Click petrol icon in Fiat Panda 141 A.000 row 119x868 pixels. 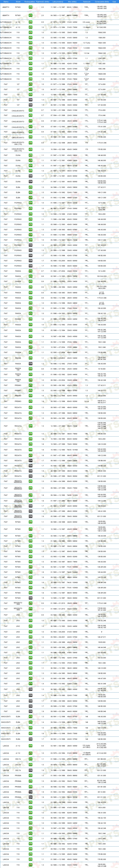(x=31, y=271)
